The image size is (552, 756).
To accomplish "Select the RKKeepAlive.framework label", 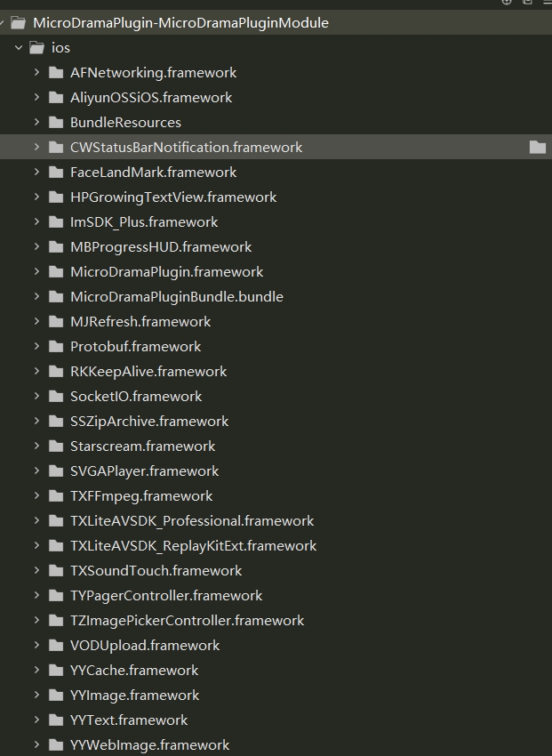I will tap(148, 372).
